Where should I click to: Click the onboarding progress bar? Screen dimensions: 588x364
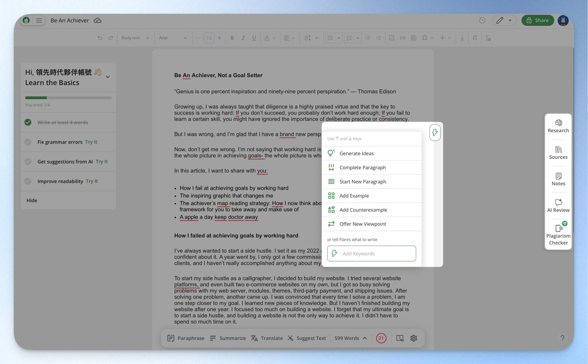pyautogui.click(x=68, y=98)
